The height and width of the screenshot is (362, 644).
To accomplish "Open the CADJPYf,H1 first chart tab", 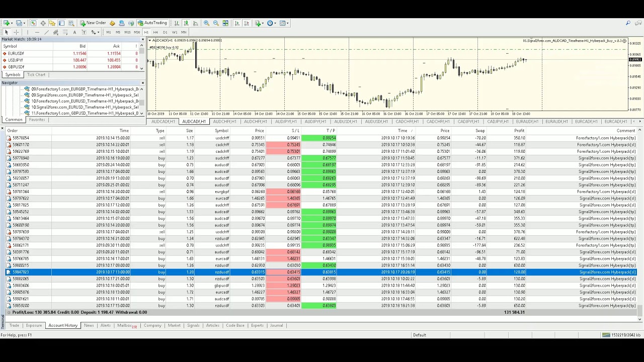I will click(468, 121).
